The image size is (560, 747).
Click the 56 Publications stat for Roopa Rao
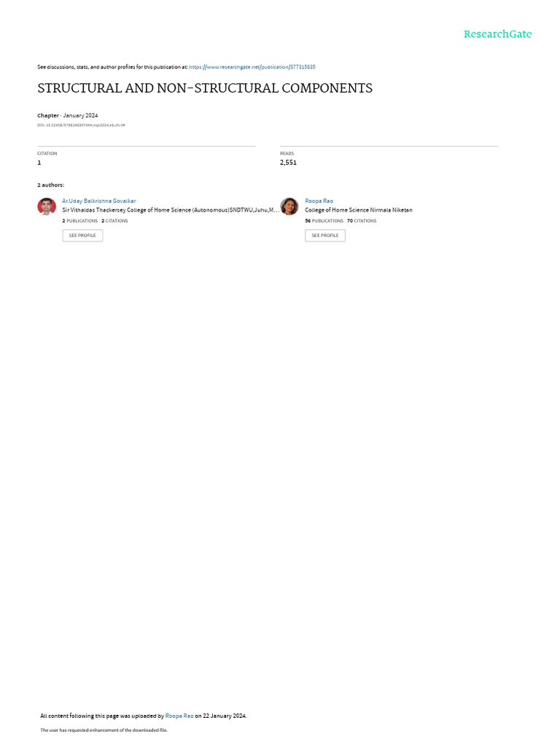324,221
